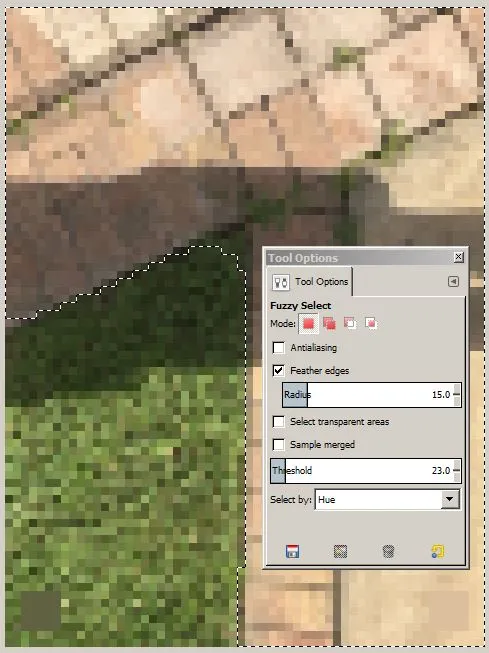Uncheck the Feather edges option
This screenshot has width=489, height=653.
(279, 370)
